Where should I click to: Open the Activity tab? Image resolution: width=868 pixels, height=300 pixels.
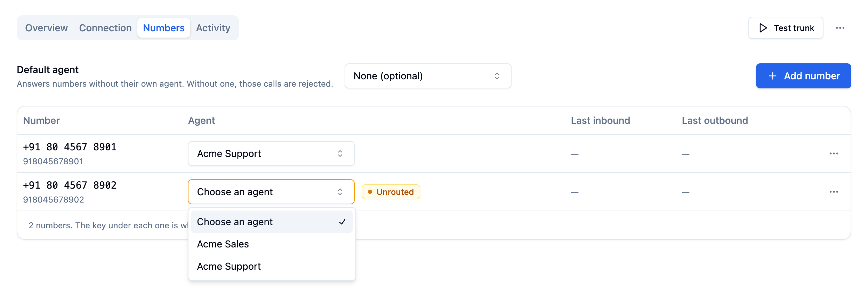click(x=213, y=28)
